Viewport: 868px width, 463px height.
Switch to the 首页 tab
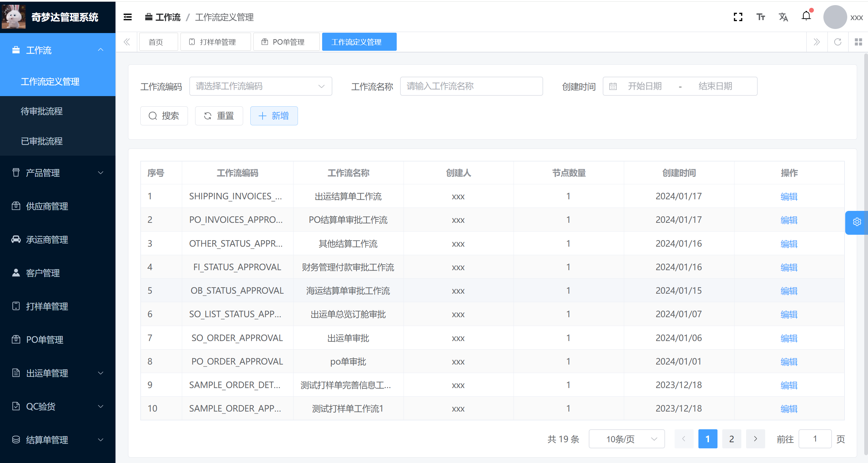158,42
